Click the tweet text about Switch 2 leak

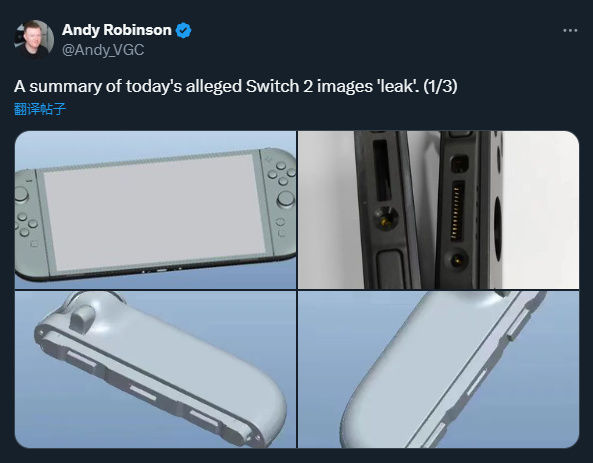coord(236,86)
